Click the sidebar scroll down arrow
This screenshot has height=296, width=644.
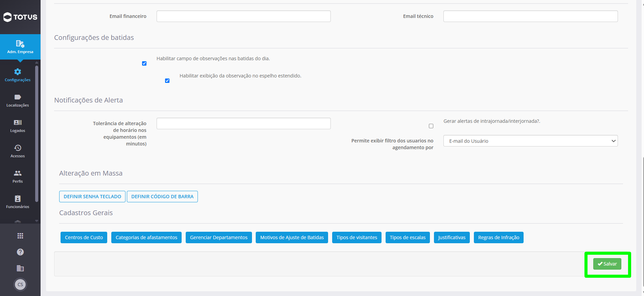coord(37,221)
